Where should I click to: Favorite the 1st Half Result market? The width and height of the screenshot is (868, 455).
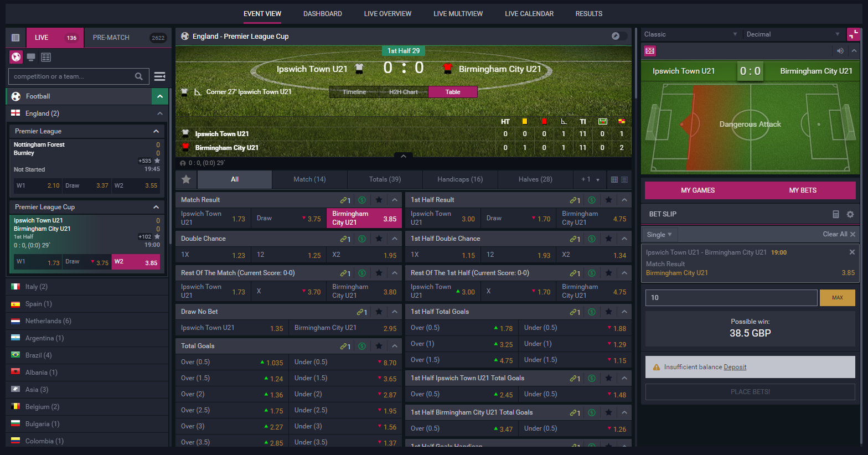pyautogui.click(x=608, y=200)
